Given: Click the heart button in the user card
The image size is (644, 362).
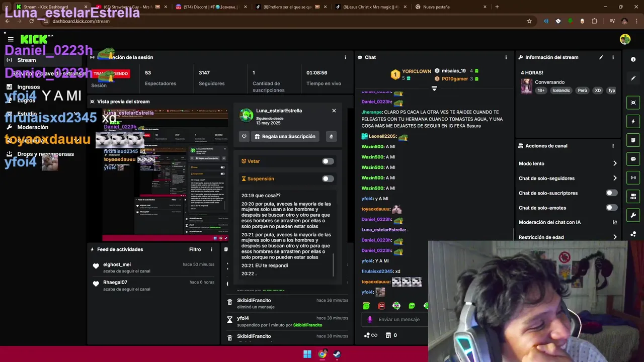Looking at the screenshot, I should point(244,136).
